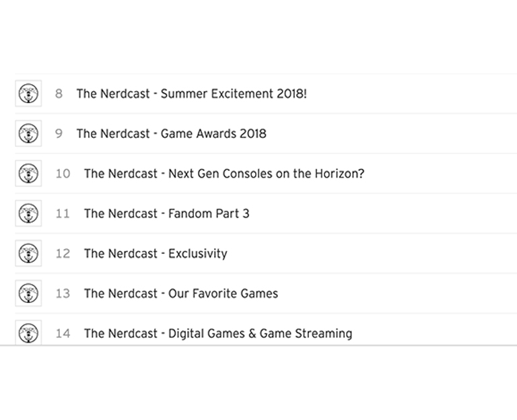Open The Nerdcast - Game Awards 2018
The image size is (517, 420).
[172, 133]
